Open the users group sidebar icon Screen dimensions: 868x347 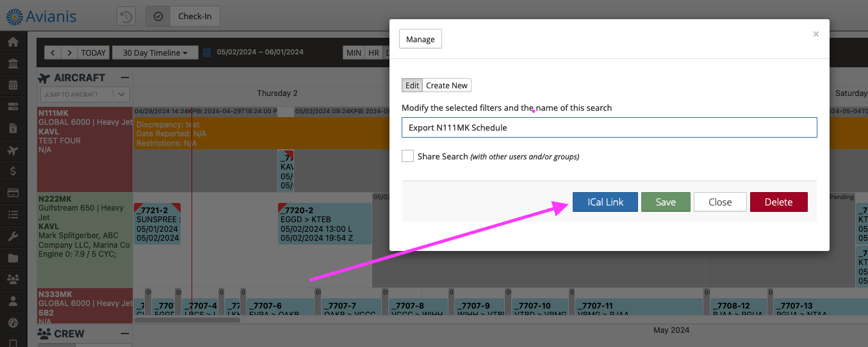(x=13, y=279)
